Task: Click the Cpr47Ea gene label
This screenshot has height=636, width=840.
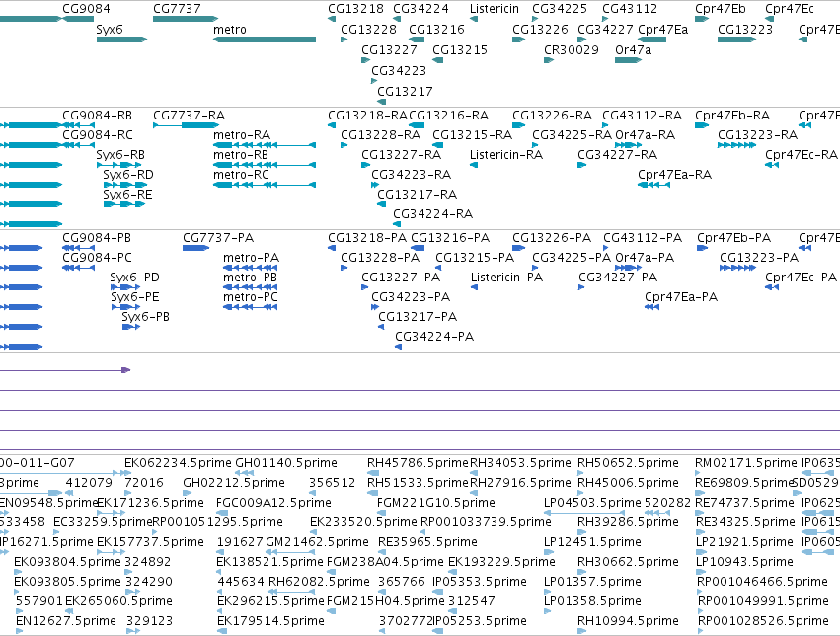Action: click(662, 29)
